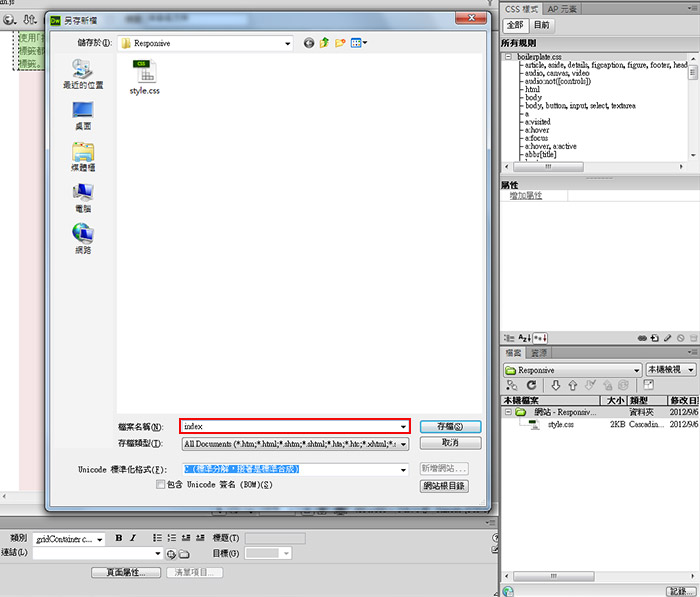
Task: Open the 最近的位置 (Recent Places) shortcut
Action: (83, 74)
